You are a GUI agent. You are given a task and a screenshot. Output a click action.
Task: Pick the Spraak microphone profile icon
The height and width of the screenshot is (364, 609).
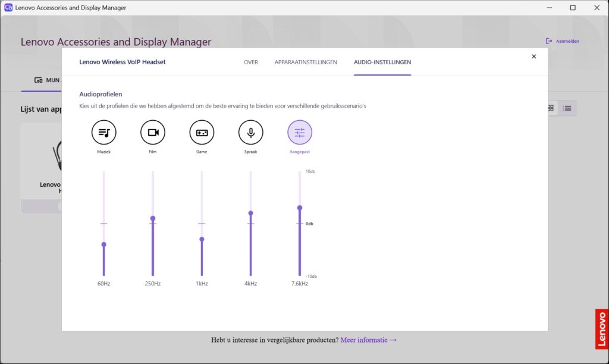tap(250, 133)
